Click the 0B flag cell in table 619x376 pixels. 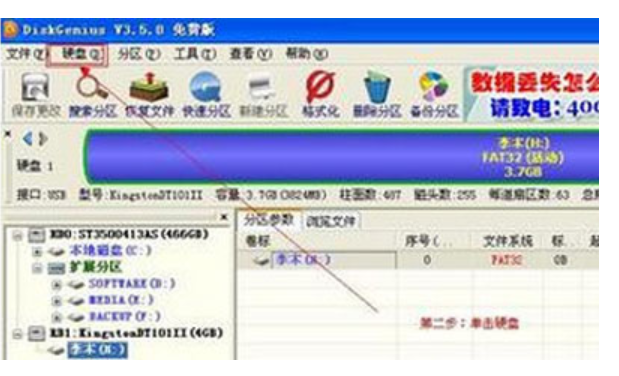(561, 260)
